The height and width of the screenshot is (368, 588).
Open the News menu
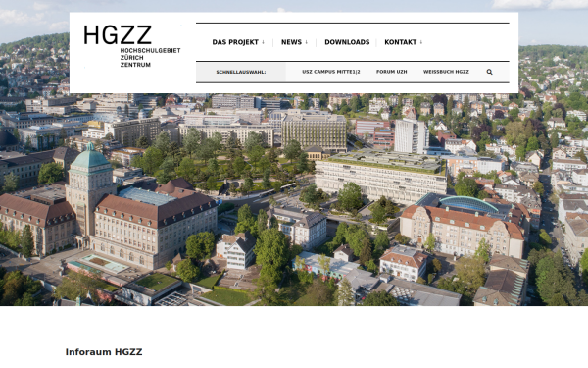coord(291,42)
